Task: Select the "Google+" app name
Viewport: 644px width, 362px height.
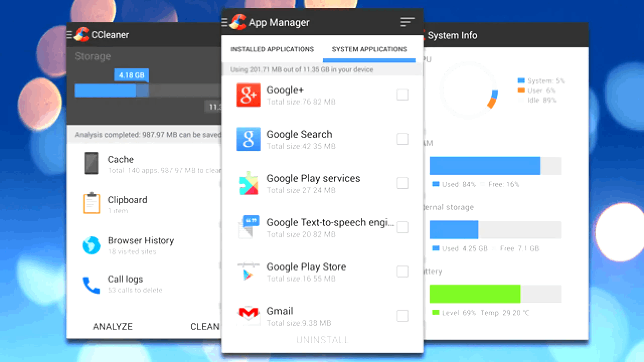Action: coord(285,90)
